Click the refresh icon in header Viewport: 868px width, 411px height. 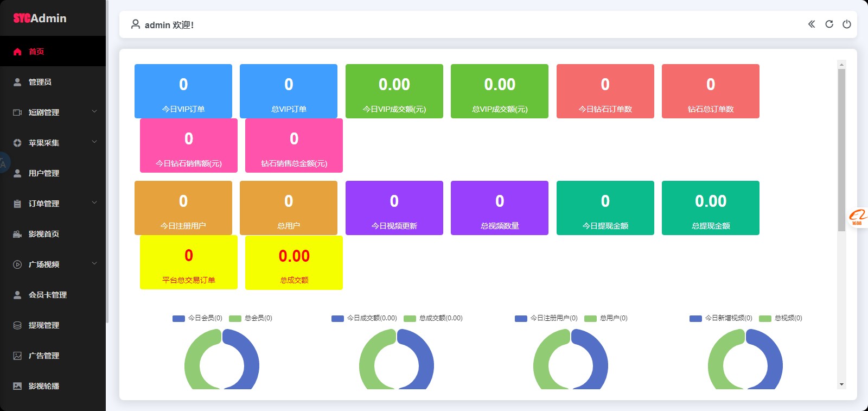829,24
